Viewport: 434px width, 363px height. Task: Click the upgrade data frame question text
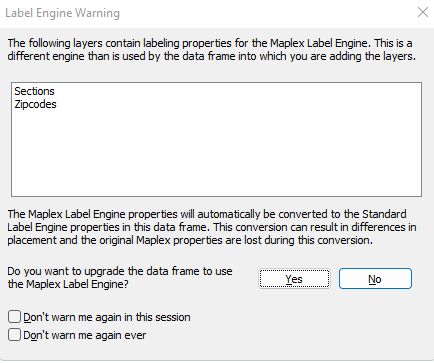click(120, 277)
